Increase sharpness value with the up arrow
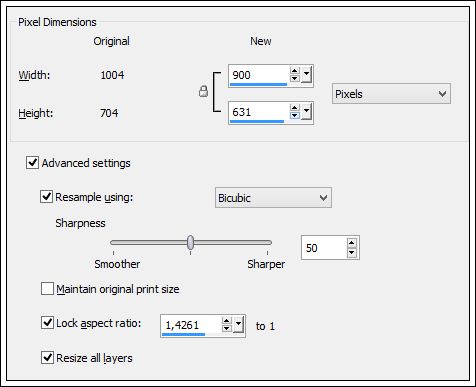 (x=351, y=243)
